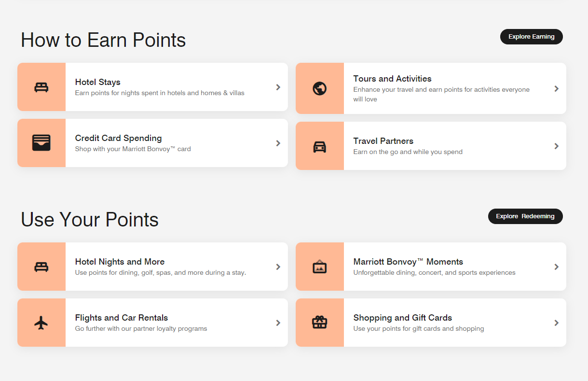Click the Tours and Activities card

coord(431,88)
